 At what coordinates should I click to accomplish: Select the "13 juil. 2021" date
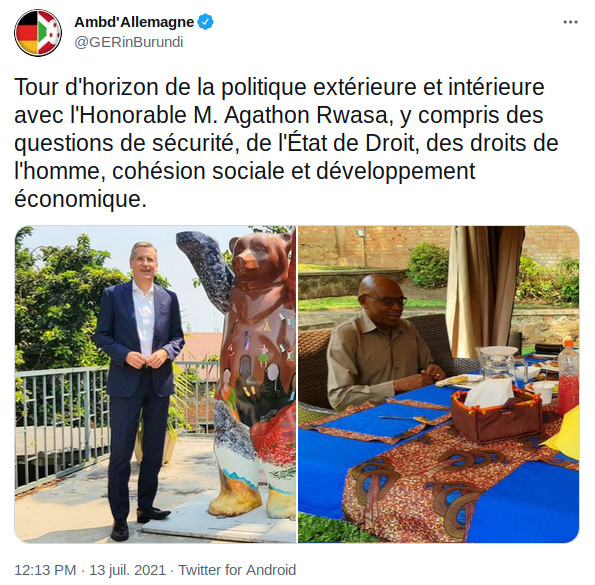(x=128, y=570)
